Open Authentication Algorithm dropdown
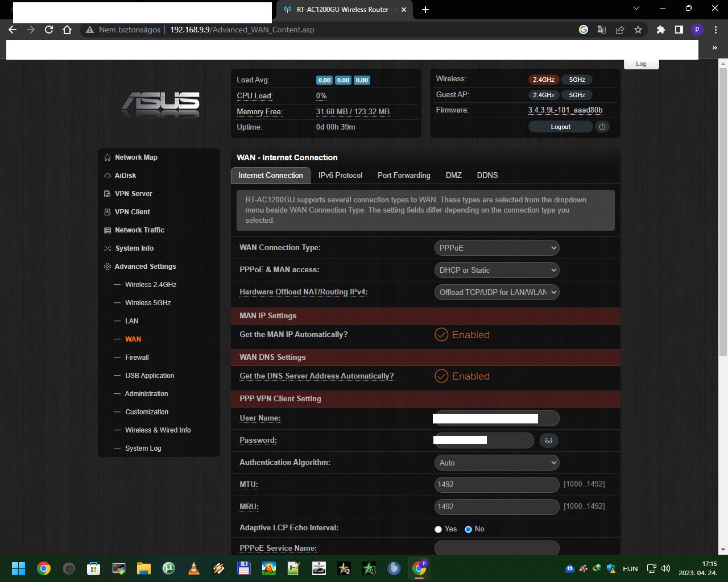Viewport: 728px width, 582px height. click(x=497, y=463)
